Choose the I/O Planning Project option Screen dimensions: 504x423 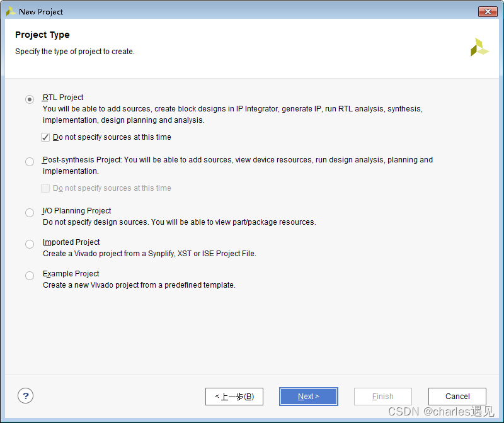[30, 213]
